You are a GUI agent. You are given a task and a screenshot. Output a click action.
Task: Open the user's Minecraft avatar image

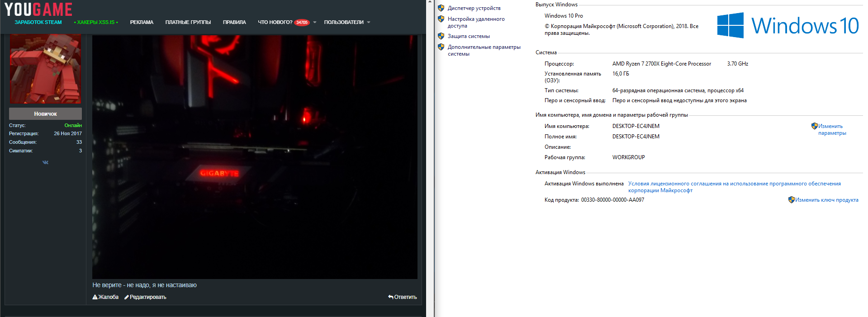click(x=45, y=69)
